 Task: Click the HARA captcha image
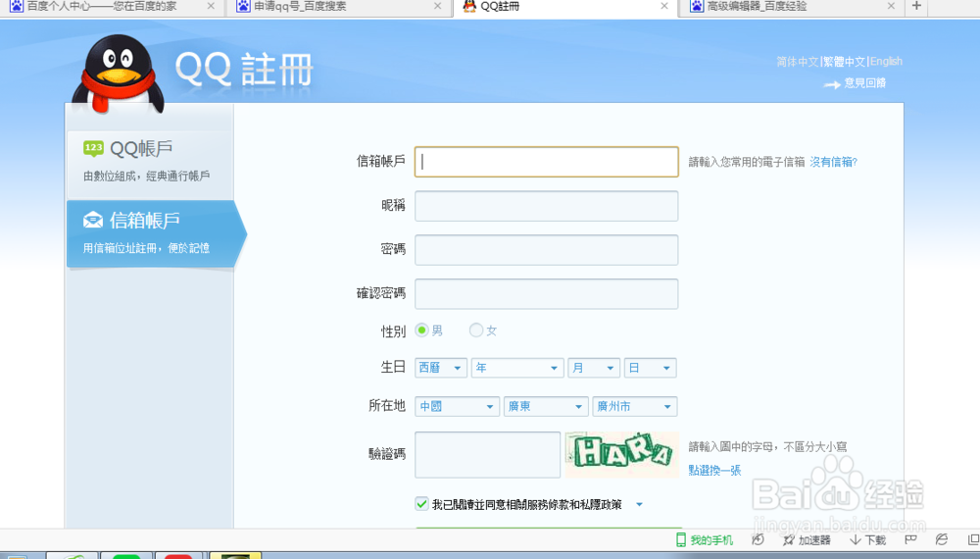(622, 455)
